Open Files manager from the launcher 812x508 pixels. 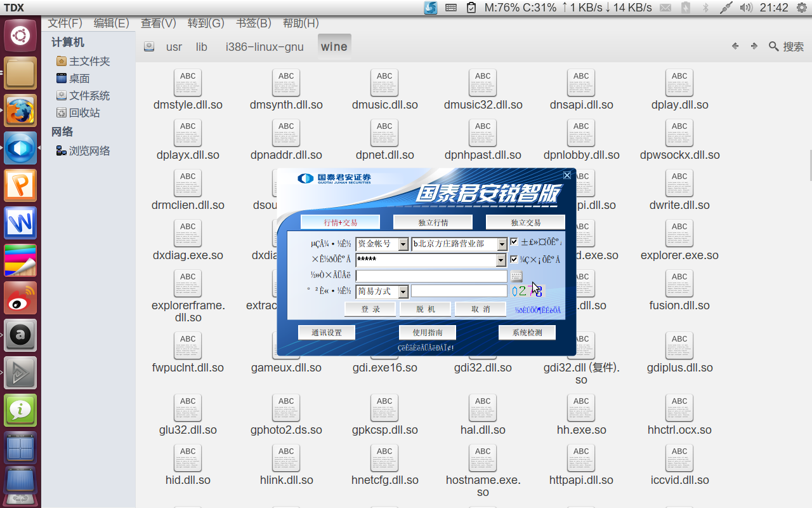coord(20,73)
